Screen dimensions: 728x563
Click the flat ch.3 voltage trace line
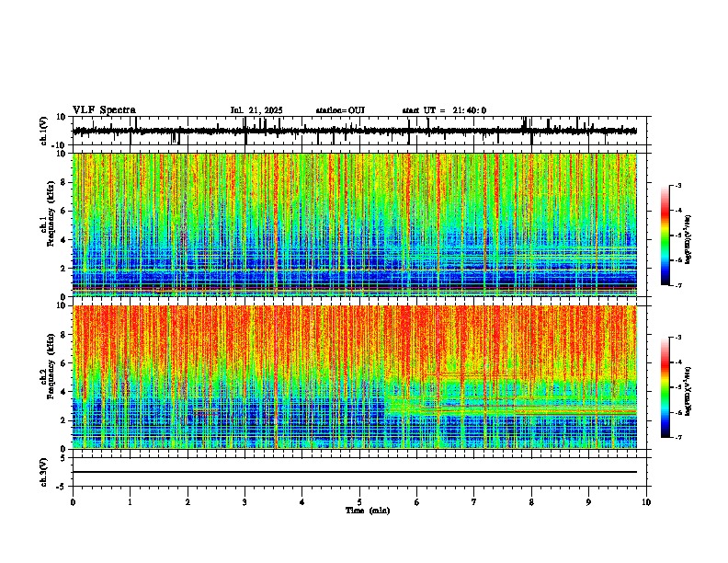355,472
